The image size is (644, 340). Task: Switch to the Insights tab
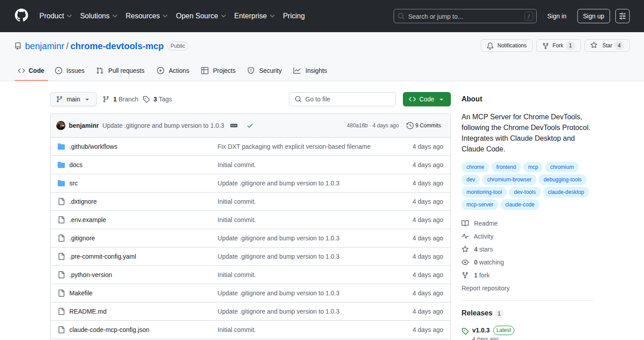coord(310,71)
